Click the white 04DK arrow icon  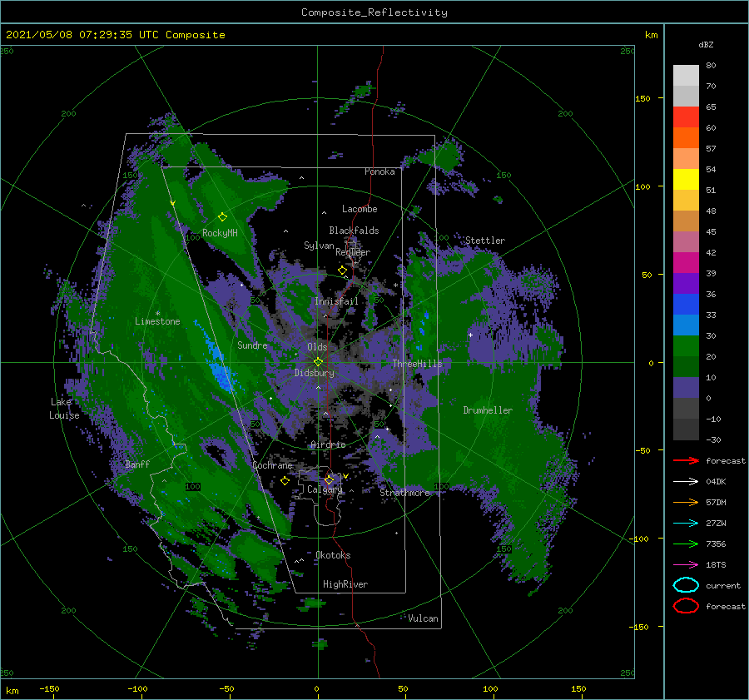point(686,481)
